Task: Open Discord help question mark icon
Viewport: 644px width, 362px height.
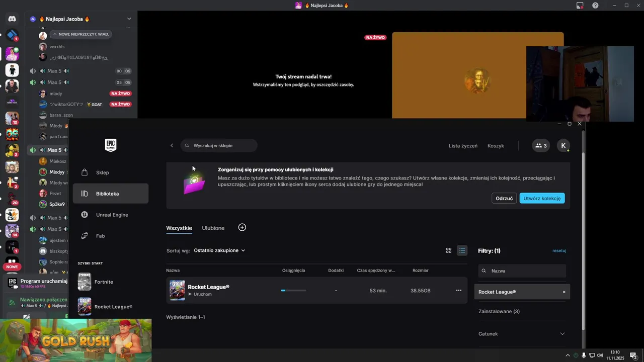Action: 595,6
